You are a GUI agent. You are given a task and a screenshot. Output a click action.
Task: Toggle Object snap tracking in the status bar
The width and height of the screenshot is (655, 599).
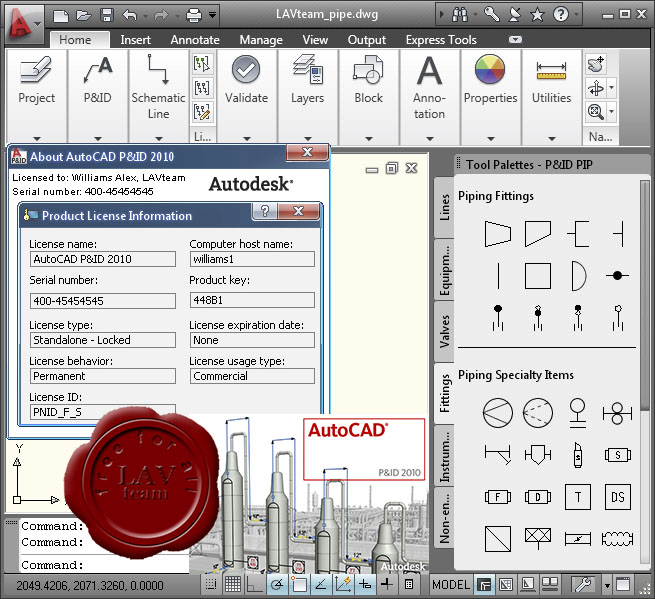(x=320, y=584)
